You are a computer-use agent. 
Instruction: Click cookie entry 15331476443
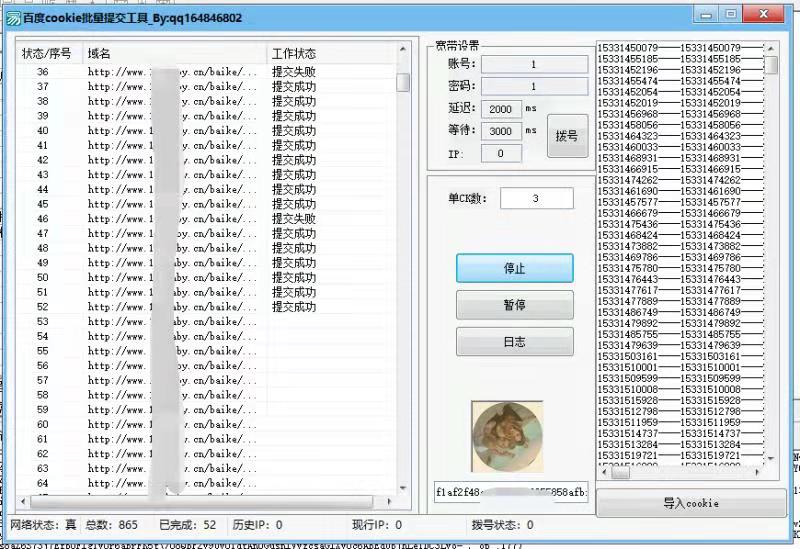[680, 279]
